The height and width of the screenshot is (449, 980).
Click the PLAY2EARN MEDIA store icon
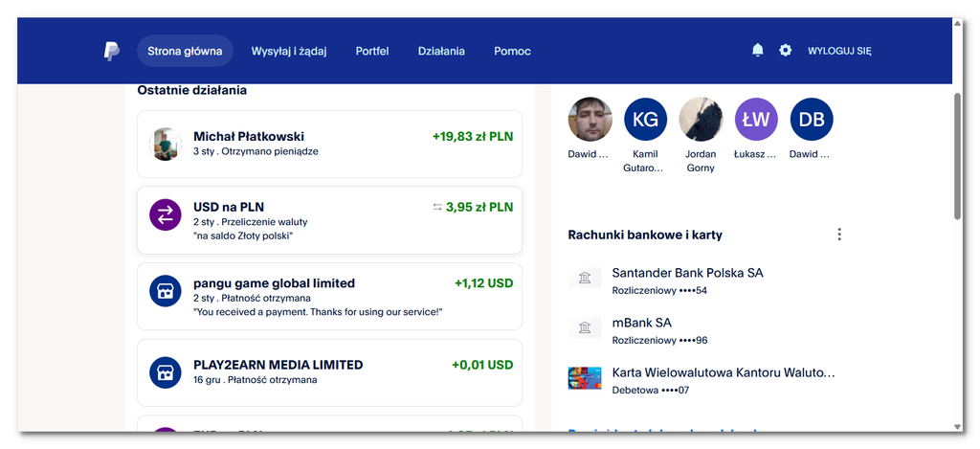point(165,372)
